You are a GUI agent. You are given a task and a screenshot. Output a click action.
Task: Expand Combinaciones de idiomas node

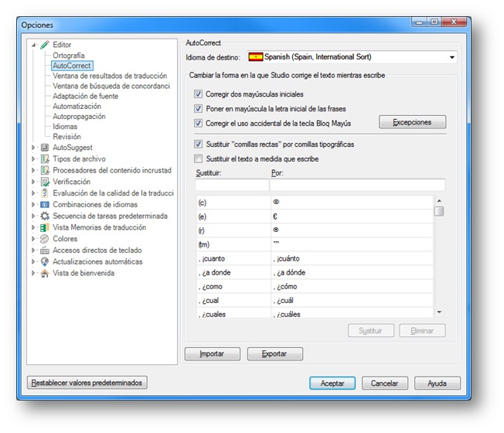[x=33, y=204]
